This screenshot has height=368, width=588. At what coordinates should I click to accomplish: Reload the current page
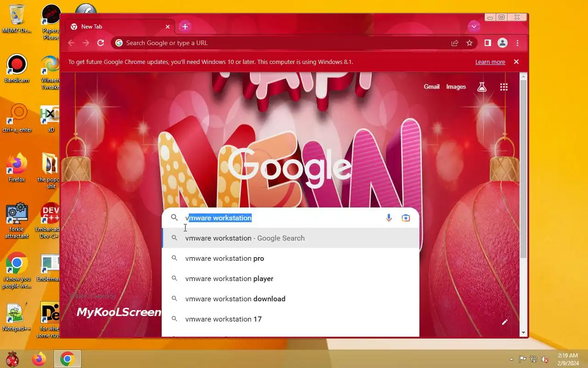pos(101,43)
